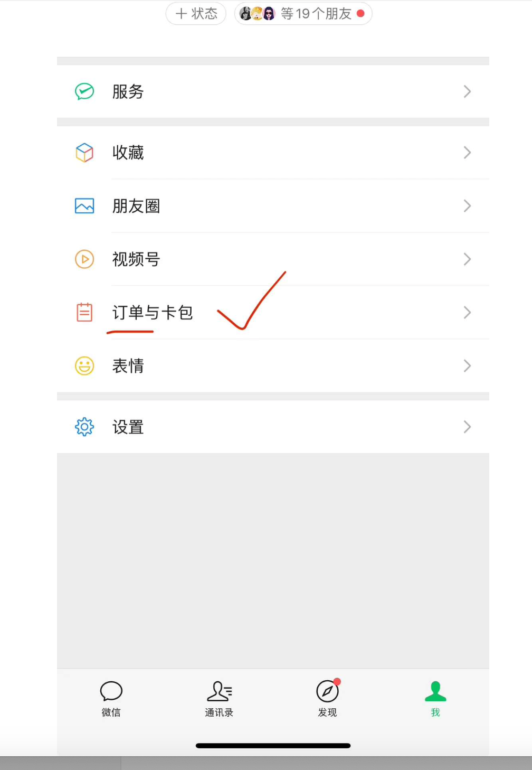
Task: Switch to the Discover (发现) compass tab
Action: [327, 698]
